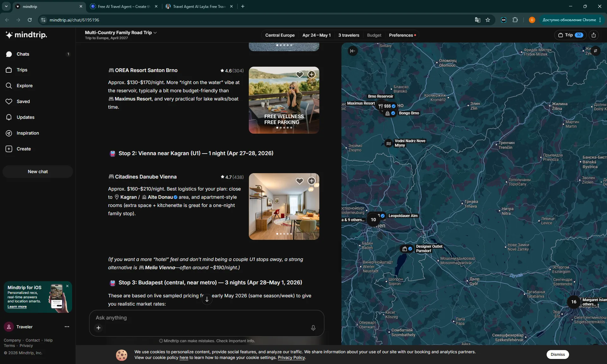This screenshot has width=607, height=364.
Task: Click the Vodni Nadrz Nove Mlyny marker
Action: [389, 143]
